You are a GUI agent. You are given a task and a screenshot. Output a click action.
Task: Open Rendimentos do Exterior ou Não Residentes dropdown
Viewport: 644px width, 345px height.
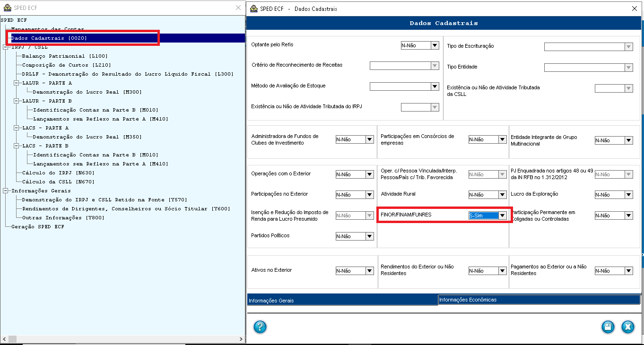coord(502,271)
